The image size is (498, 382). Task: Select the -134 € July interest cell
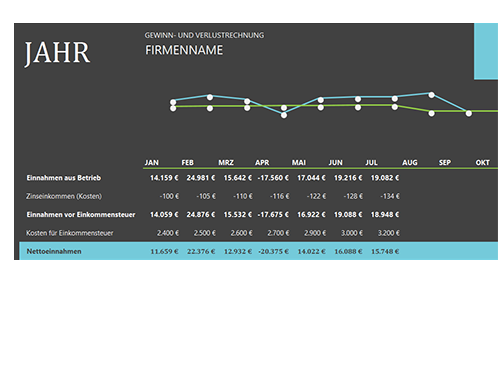[x=389, y=196]
